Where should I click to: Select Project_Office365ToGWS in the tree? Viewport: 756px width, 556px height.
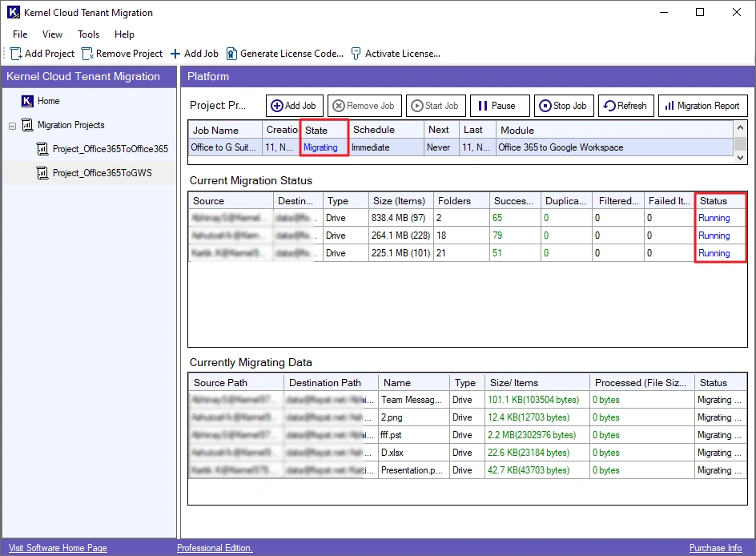[x=102, y=173]
